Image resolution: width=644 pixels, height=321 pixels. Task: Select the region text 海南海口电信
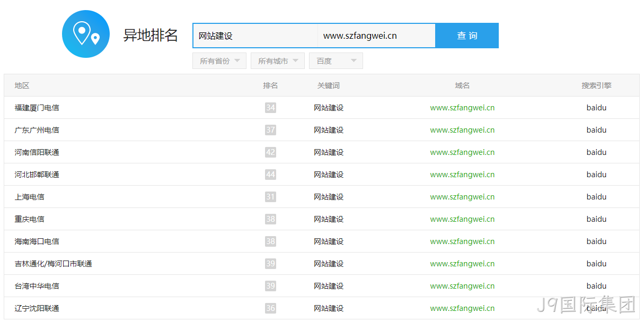[37, 241]
